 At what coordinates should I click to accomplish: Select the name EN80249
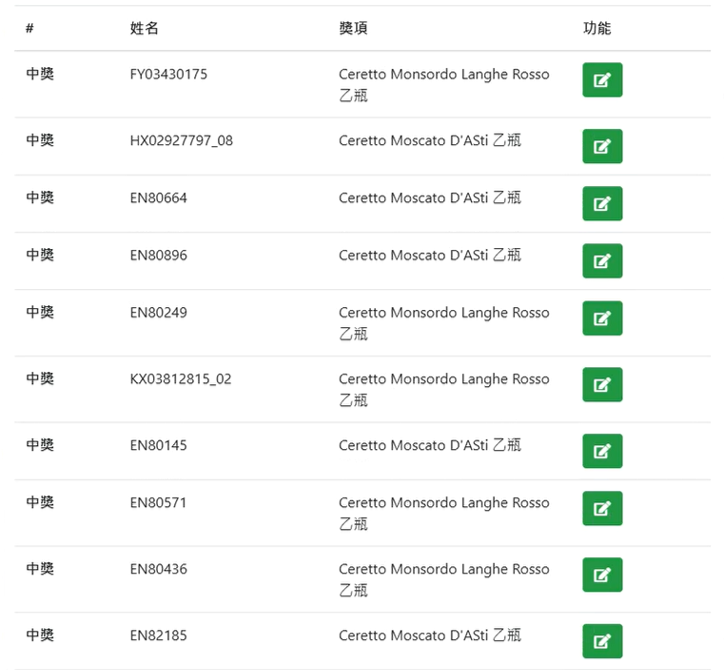click(x=158, y=313)
